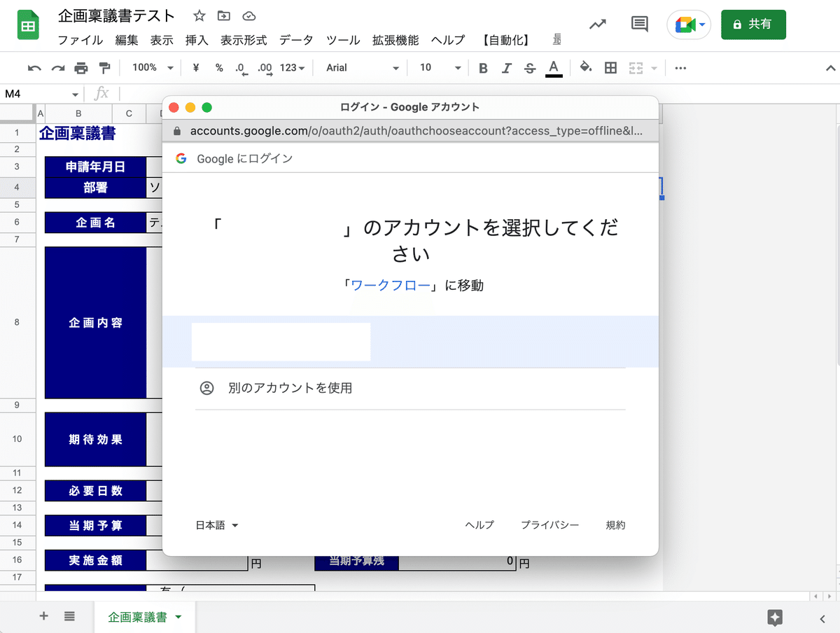Image resolution: width=840 pixels, height=633 pixels.
Task: Click the ワークフロー link in login dialog
Action: pyautogui.click(x=391, y=285)
